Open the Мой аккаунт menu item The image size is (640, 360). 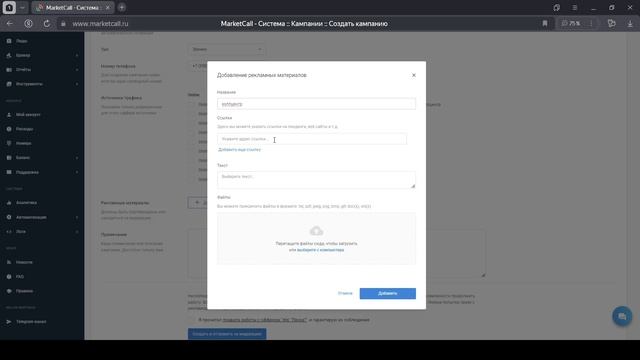[x=28, y=115]
